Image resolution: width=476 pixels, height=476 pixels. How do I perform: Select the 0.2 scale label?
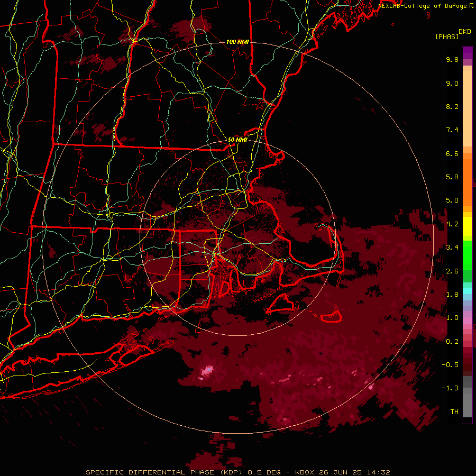tap(452, 342)
